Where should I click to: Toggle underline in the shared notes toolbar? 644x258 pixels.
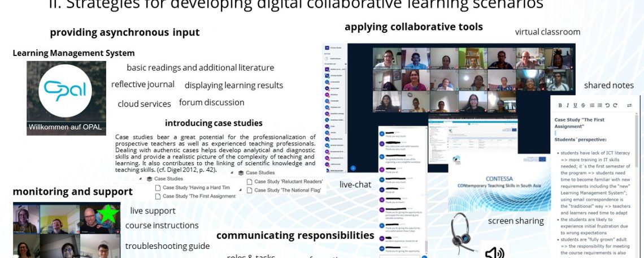[x=576, y=105]
